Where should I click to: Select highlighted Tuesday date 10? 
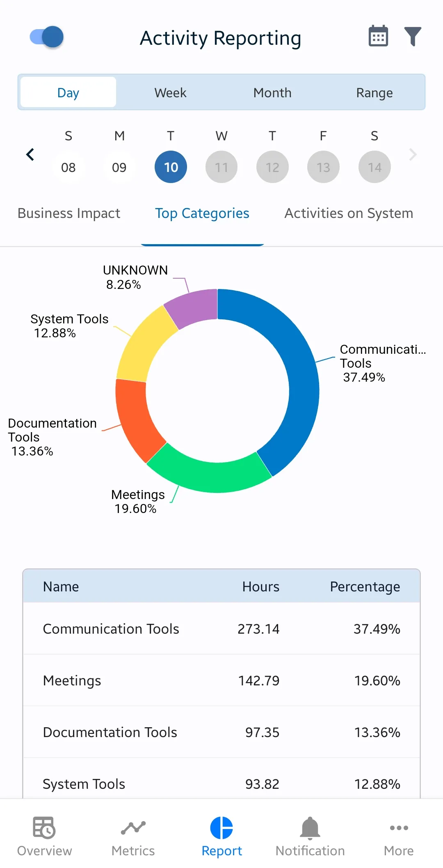[x=171, y=167]
